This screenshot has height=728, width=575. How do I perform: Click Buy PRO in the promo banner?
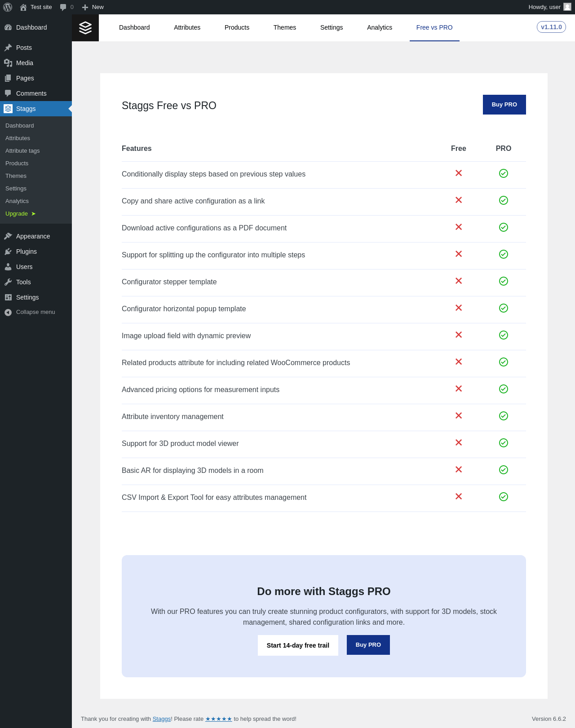368,645
